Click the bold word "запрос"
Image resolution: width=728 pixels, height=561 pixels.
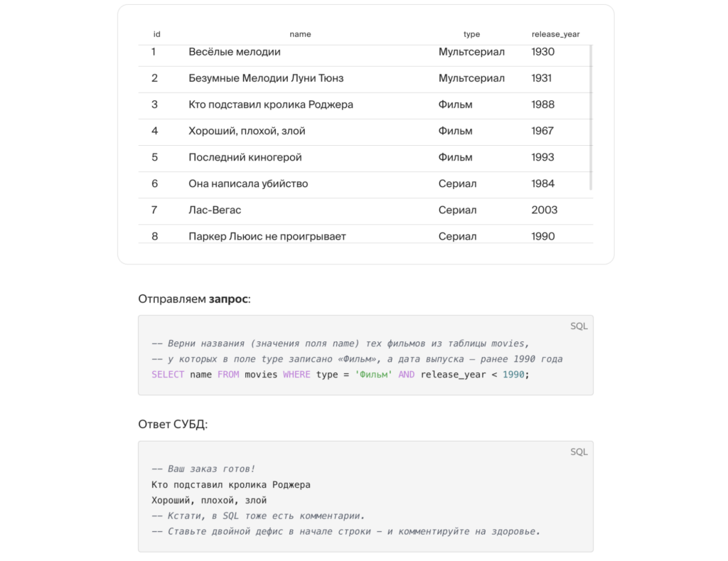[228, 299]
